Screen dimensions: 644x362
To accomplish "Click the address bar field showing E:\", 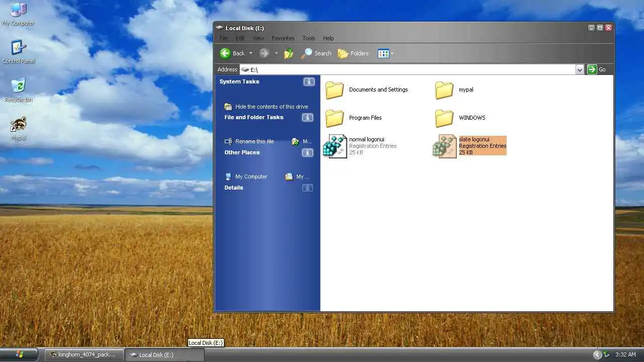I will pyautogui.click(x=408, y=69).
